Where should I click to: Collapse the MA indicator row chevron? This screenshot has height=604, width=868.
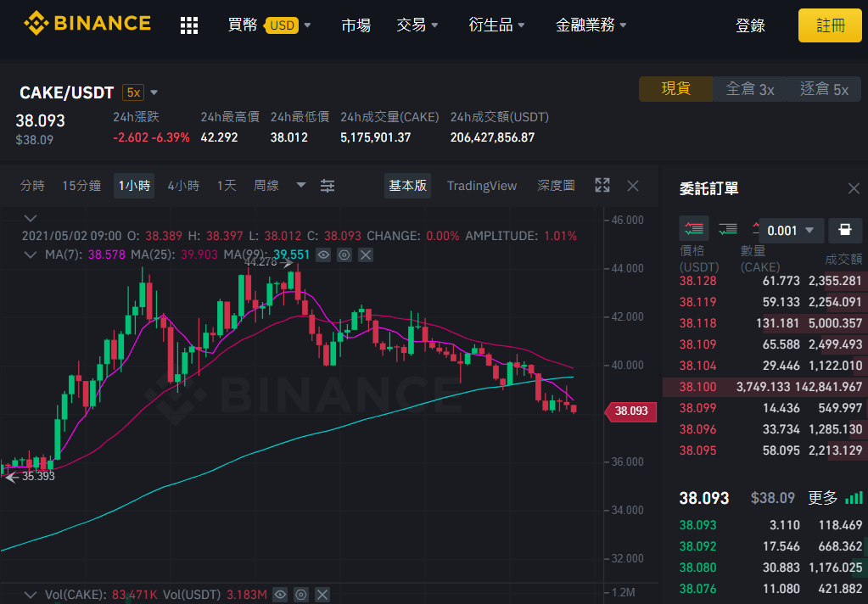(x=31, y=255)
